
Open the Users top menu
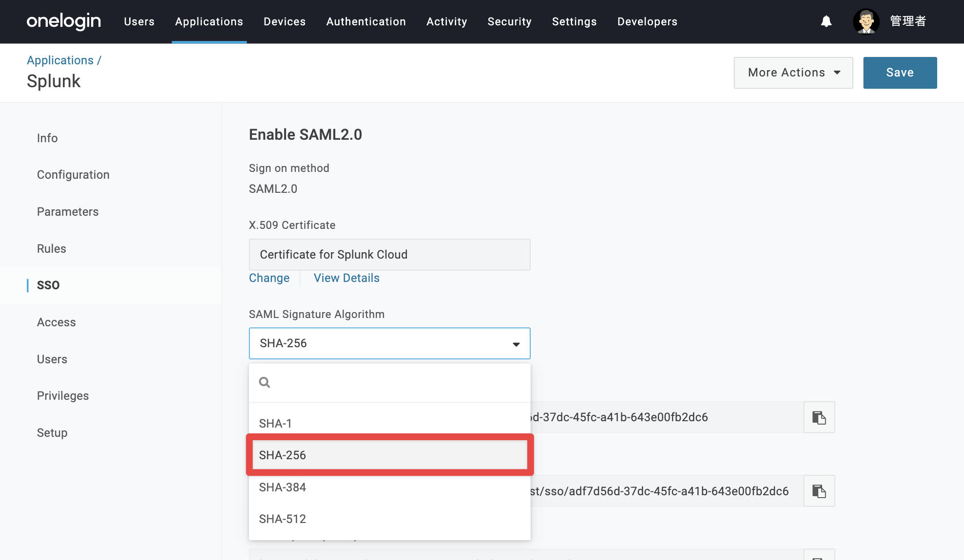click(139, 21)
